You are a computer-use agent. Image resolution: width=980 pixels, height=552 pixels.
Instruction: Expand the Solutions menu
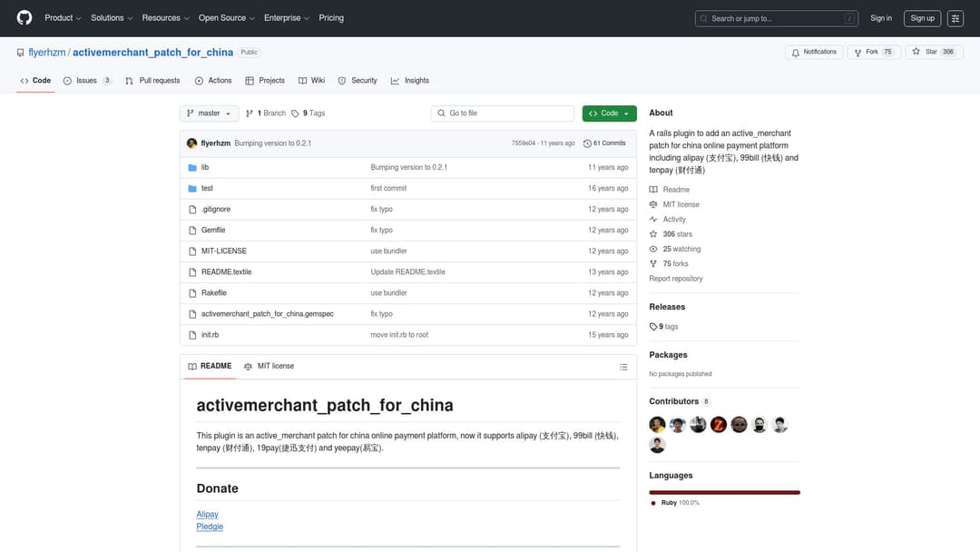[x=112, y=18]
